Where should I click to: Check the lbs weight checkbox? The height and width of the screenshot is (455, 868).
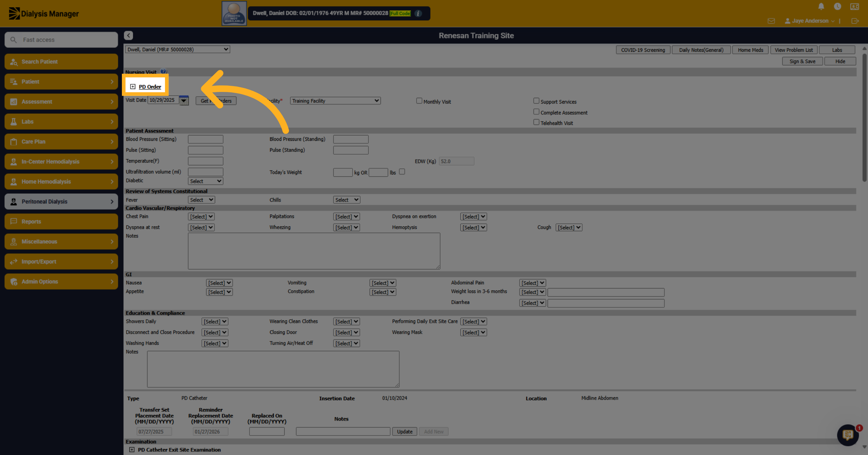(x=402, y=172)
